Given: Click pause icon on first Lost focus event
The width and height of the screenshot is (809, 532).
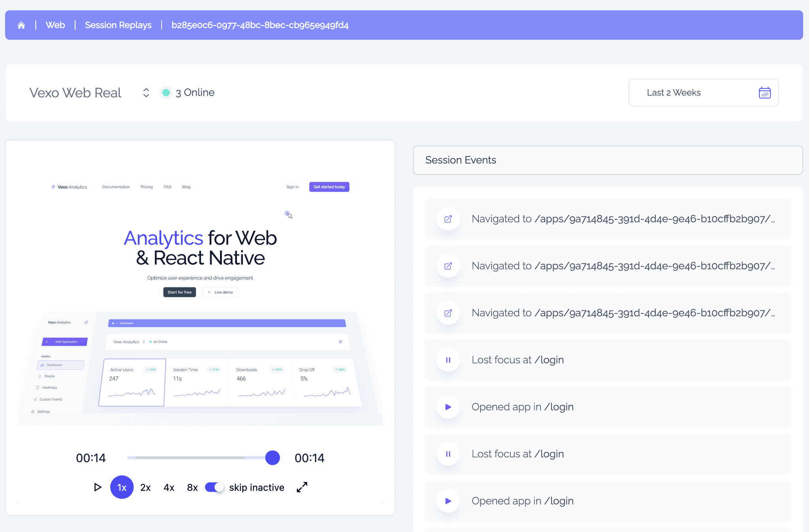Looking at the screenshot, I should click(448, 360).
